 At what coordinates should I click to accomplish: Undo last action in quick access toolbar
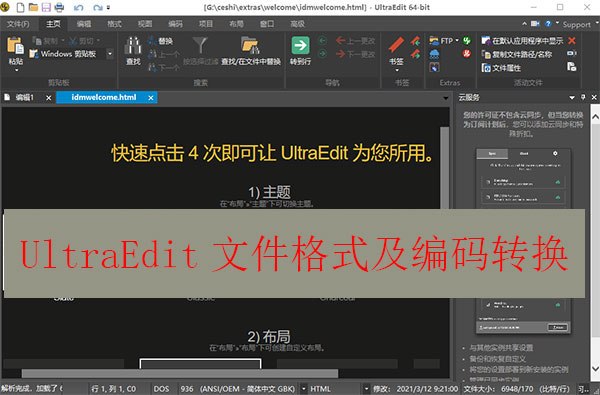[x=78, y=7]
